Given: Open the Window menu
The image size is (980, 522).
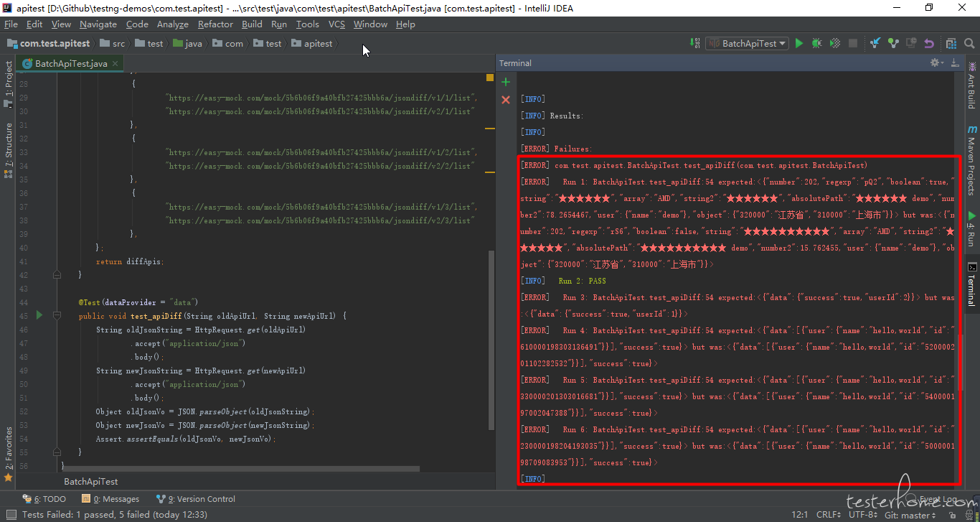Looking at the screenshot, I should [x=370, y=24].
